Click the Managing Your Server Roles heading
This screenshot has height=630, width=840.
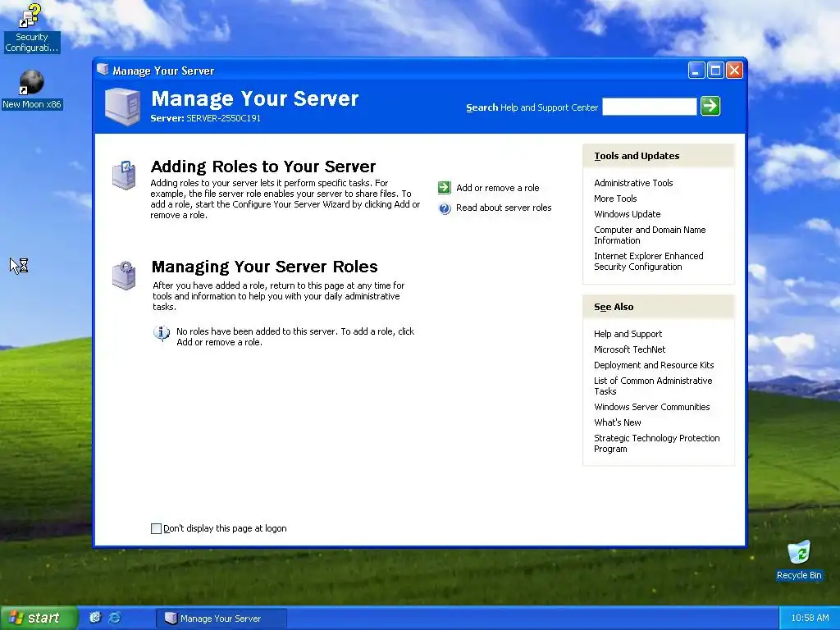[x=265, y=267]
